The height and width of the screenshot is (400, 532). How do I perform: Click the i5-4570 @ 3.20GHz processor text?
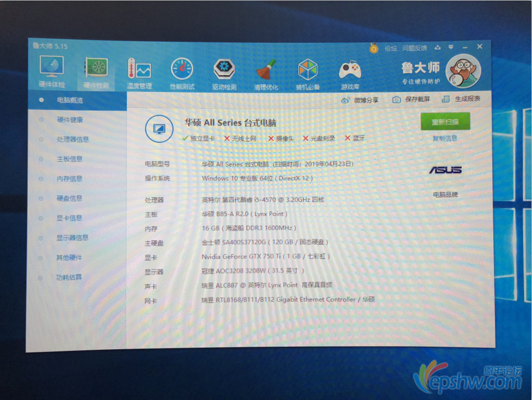(x=263, y=200)
